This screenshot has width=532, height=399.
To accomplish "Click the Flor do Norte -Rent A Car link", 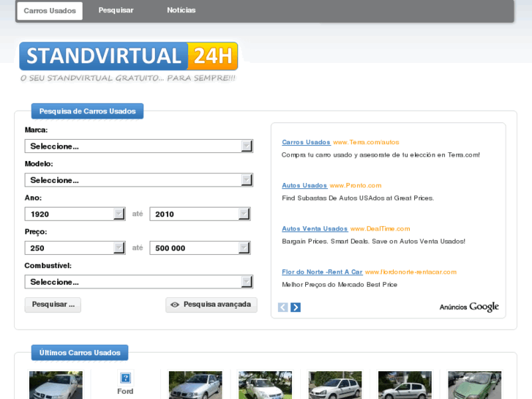I will 322,272.
